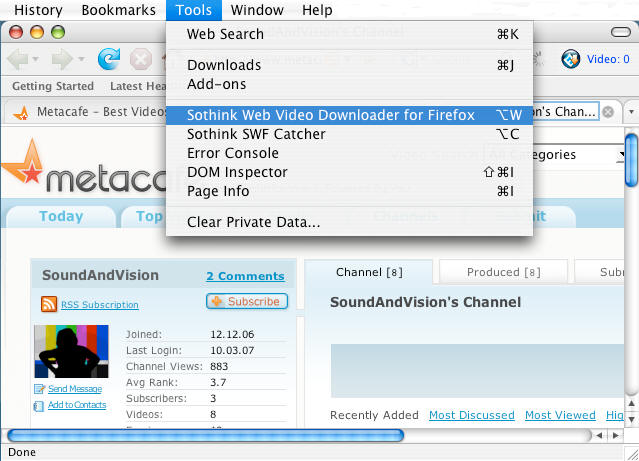
Task: Click the Channel Views value 883
Action: click(x=219, y=366)
